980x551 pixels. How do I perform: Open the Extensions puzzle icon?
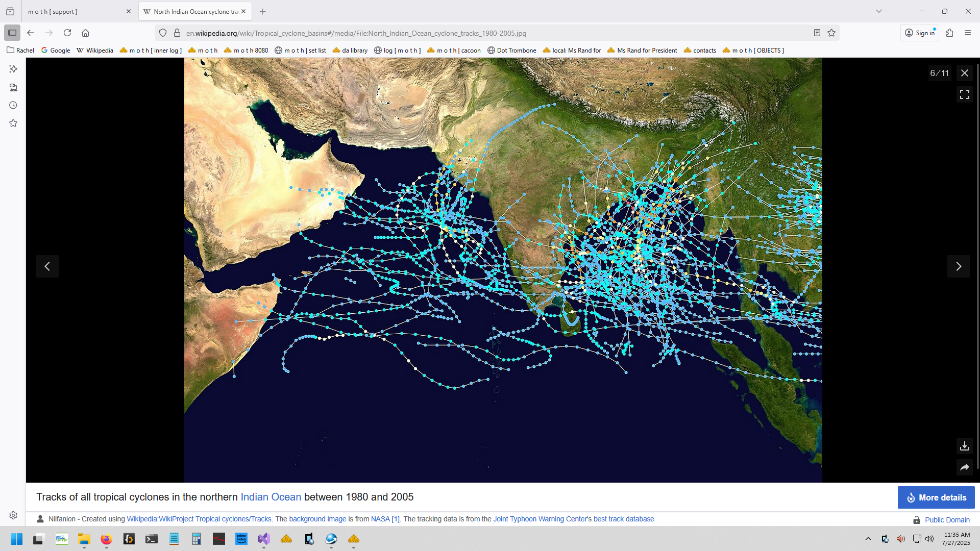(949, 33)
